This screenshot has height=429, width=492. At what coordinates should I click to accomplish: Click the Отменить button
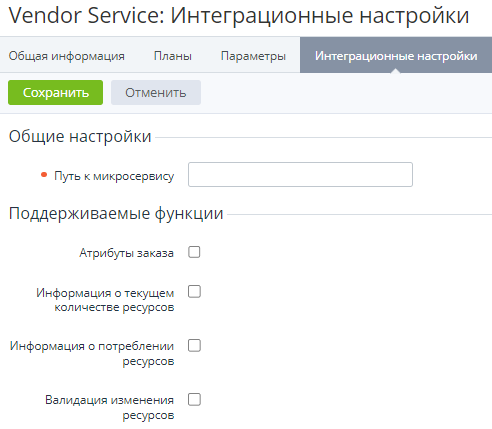(x=156, y=92)
